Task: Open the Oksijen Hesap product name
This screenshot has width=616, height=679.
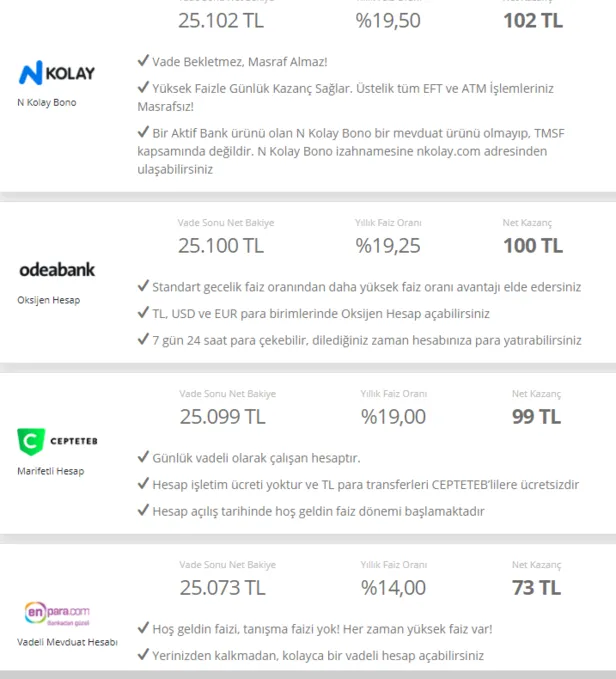Action: pyautogui.click(x=48, y=299)
